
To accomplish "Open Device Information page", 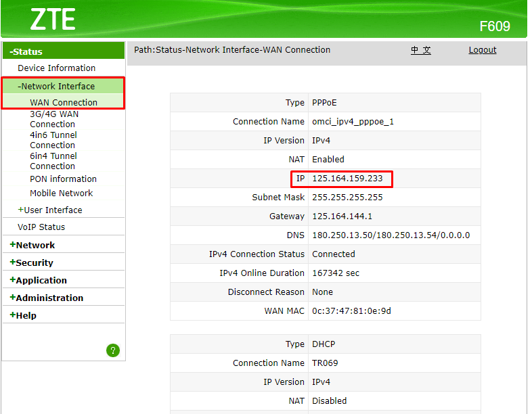I will click(x=56, y=68).
